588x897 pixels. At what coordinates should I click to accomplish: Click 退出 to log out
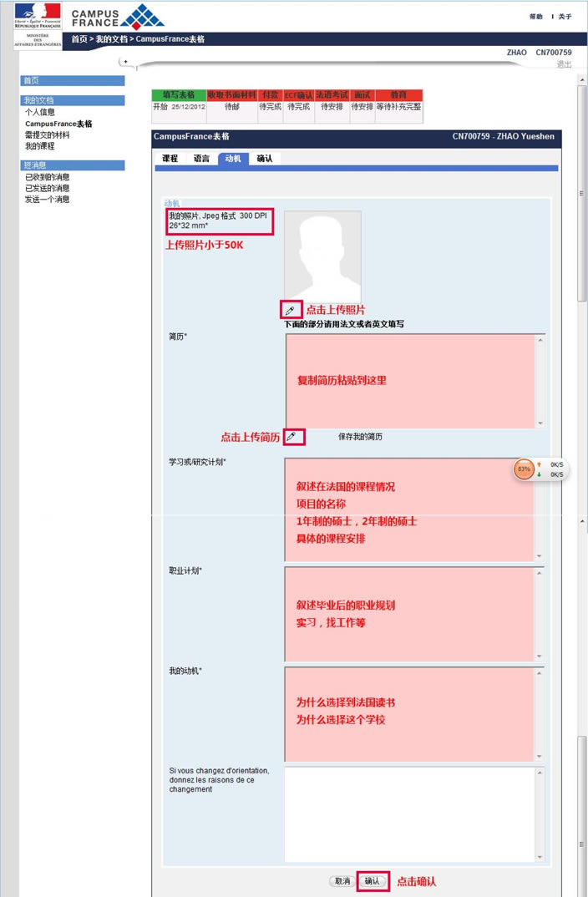565,64
